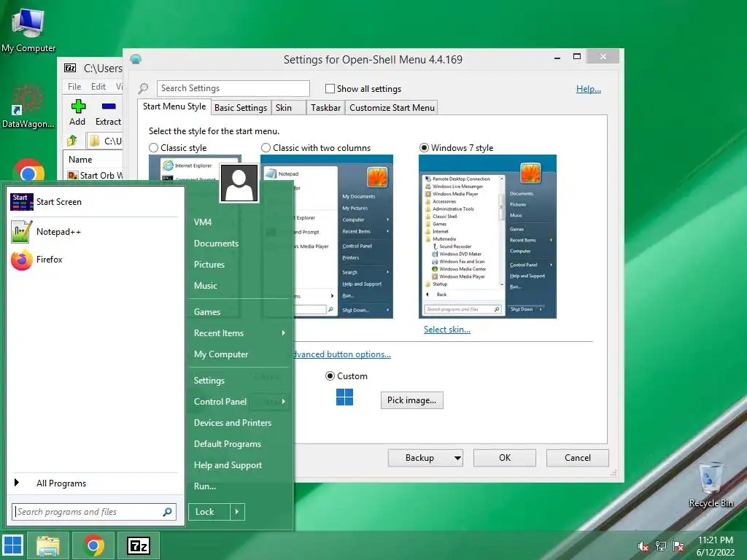Viewport: 747px width, 560px height.
Task: Switch to the Skin tab
Action: [288, 108]
